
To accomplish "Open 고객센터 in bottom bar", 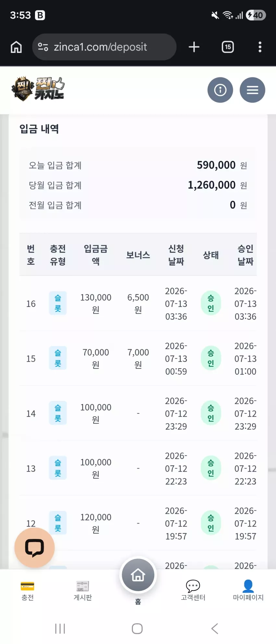I will 193,591.
